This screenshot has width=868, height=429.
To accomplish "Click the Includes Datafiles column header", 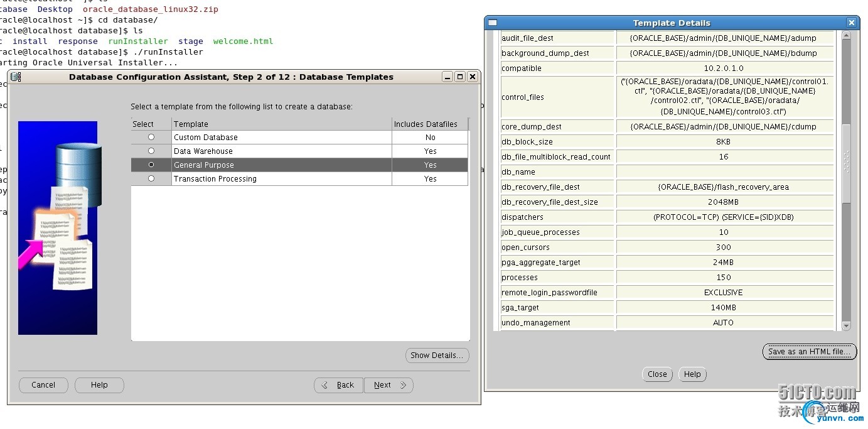I will point(430,124).
